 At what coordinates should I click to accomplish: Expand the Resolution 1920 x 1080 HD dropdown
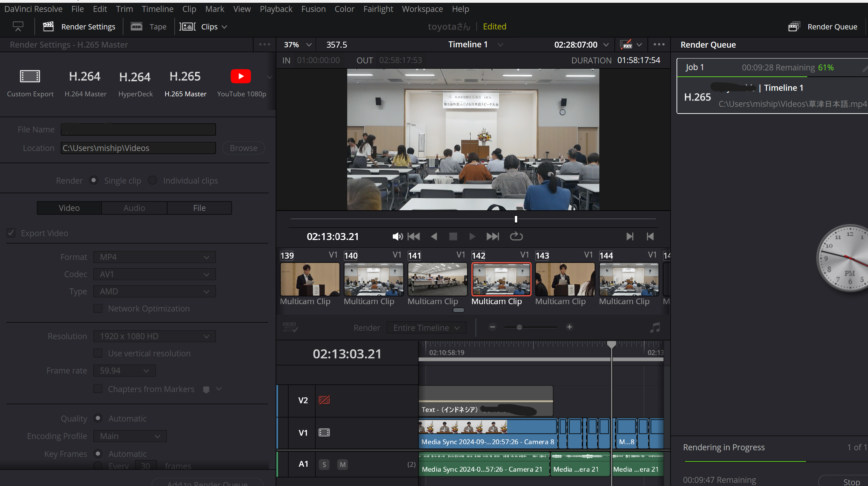(x=154, y=336)
